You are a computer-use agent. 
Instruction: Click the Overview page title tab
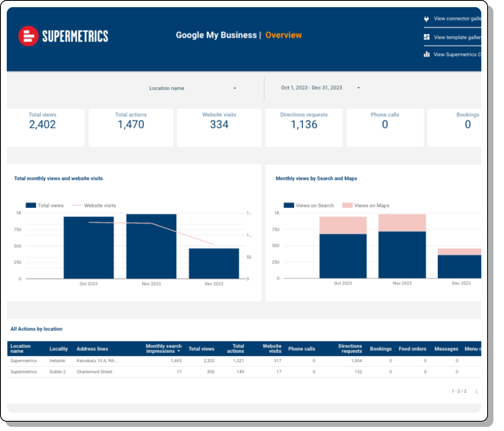click(284, 35)
